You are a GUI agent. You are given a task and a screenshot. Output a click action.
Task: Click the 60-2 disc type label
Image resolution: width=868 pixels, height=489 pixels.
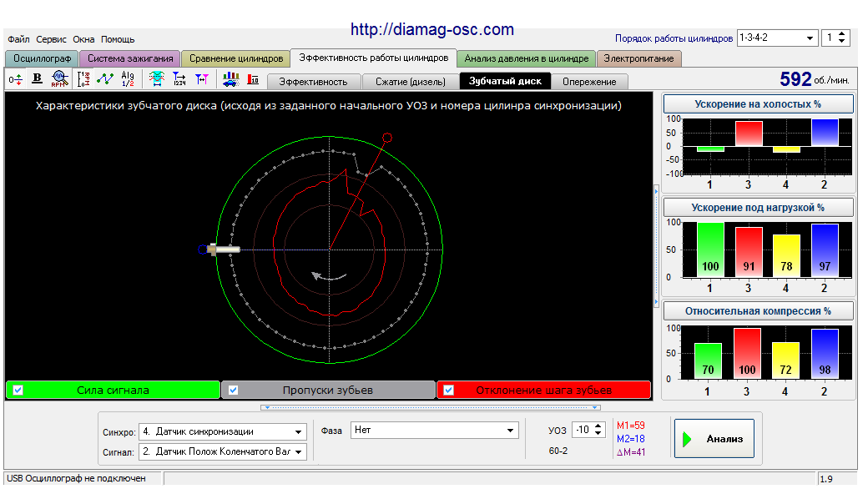558,451
